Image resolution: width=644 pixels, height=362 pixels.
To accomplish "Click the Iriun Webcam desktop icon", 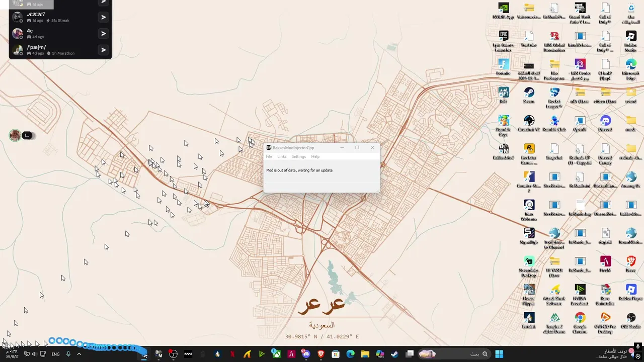I will [529, 211].
